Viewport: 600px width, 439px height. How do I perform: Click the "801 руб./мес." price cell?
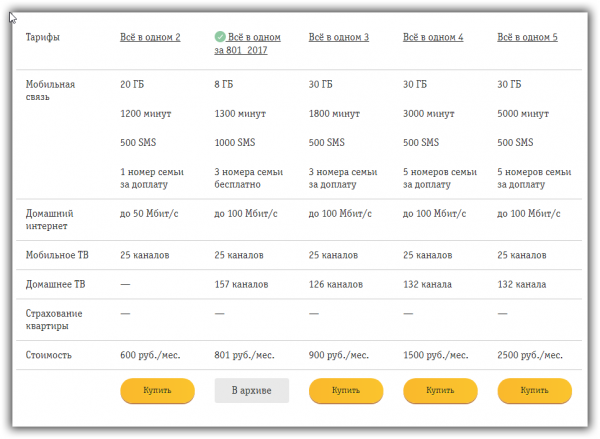pos(245,355)
